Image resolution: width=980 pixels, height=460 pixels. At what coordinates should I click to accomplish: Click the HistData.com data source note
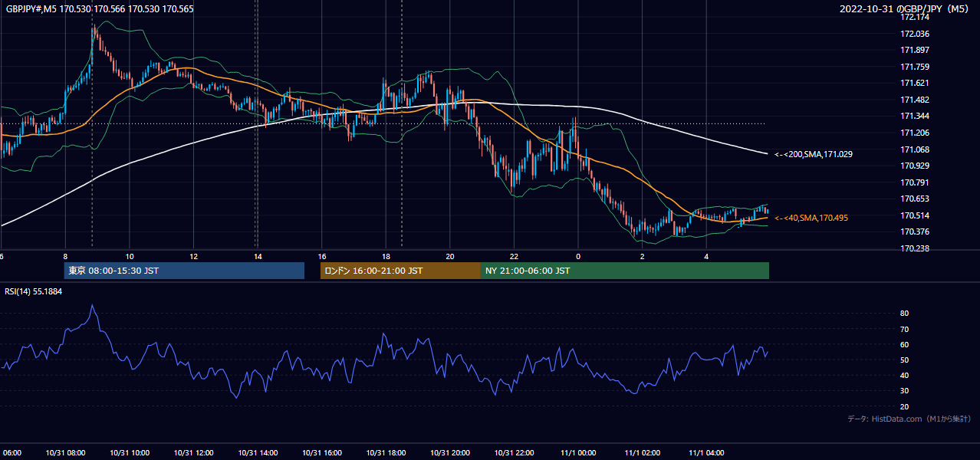(909, 419)
